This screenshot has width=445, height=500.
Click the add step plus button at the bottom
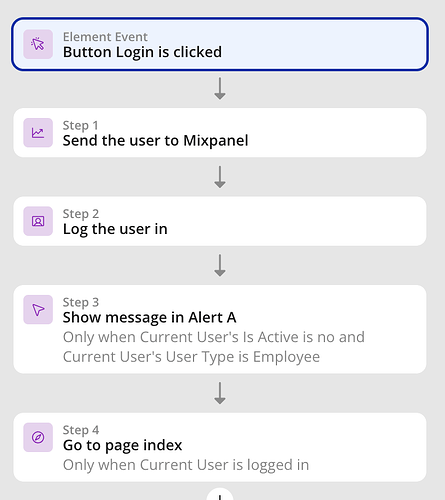click(220, 495)
